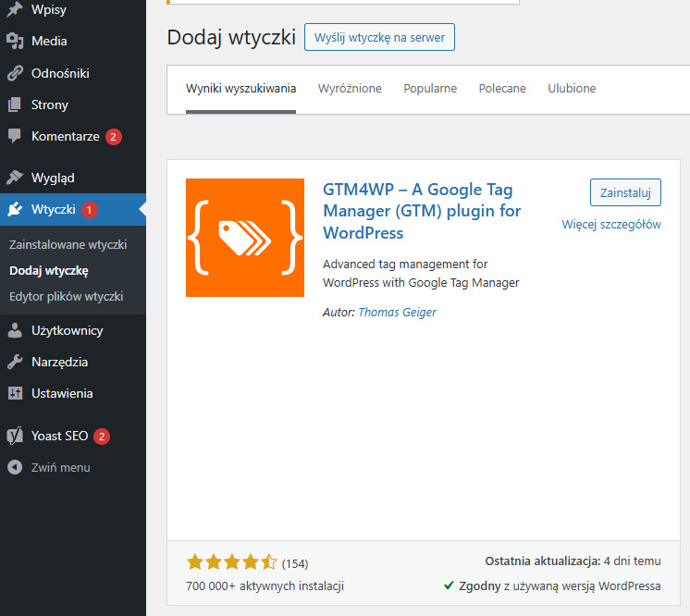
Task: Click the Wygląd paintbrush icon
Action: point(15,178)
